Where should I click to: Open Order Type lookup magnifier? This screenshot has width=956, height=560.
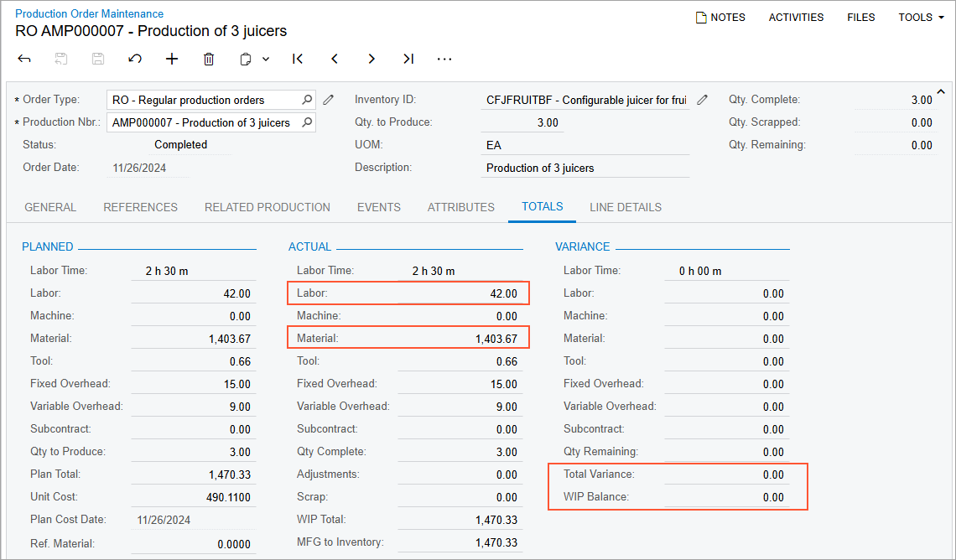coord(307,100)
